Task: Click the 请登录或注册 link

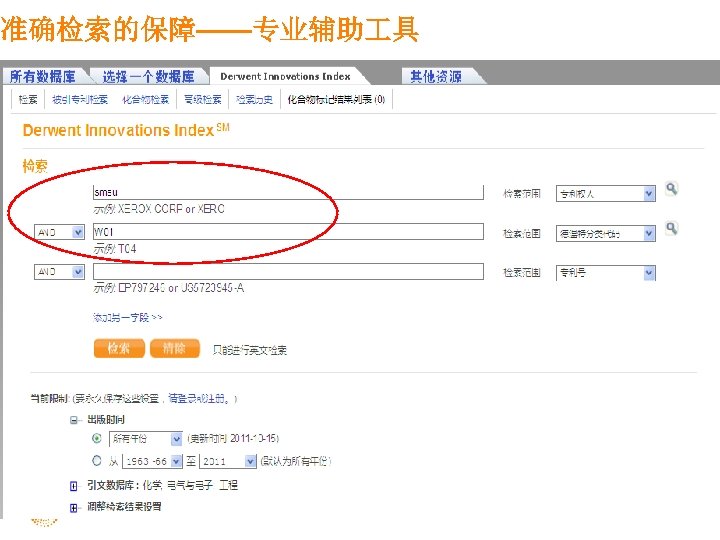Action: click(198, 399)
